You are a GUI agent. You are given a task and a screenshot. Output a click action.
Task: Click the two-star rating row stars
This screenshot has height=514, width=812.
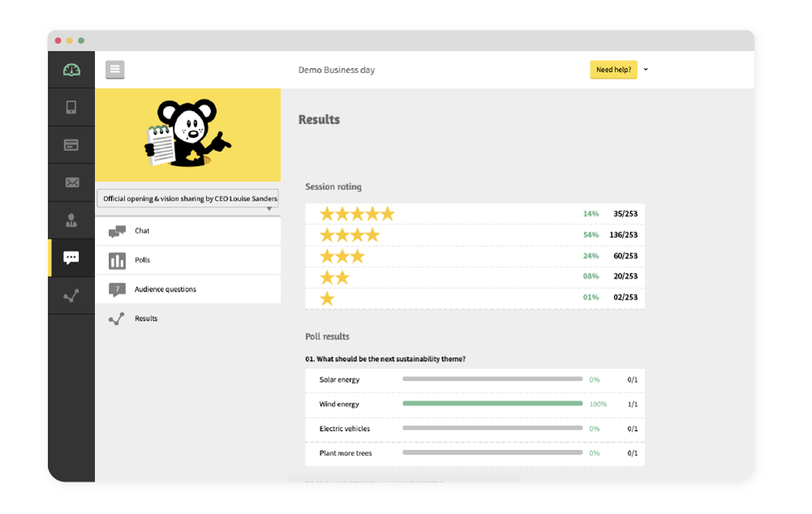(x=335, y=278)
